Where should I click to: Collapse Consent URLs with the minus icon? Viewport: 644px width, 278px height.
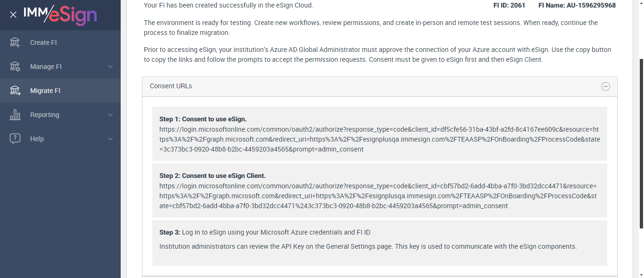pyautogui.click(x=605, y=86)
